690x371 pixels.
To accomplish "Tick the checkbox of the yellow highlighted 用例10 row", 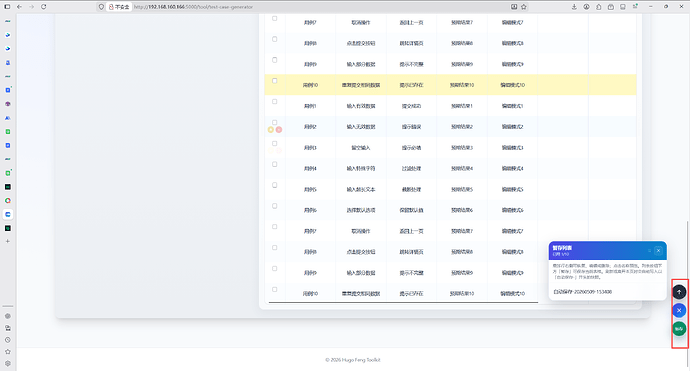I will tap(275, 81).
